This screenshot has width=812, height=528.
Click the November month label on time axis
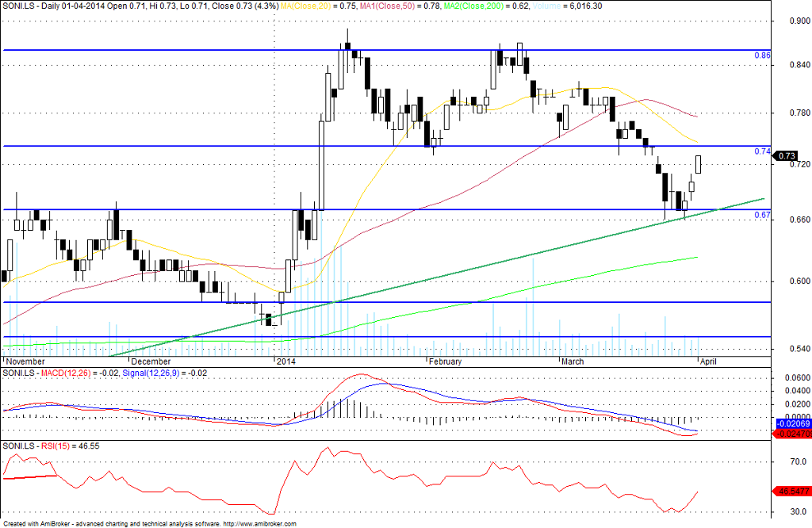(25, 362)
